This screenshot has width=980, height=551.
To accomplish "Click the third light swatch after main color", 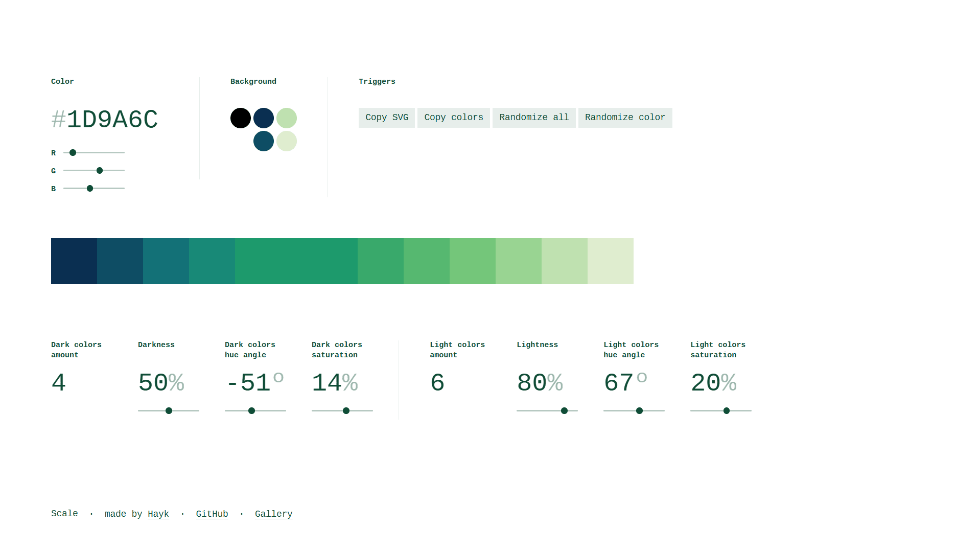I will click(473, 261).
